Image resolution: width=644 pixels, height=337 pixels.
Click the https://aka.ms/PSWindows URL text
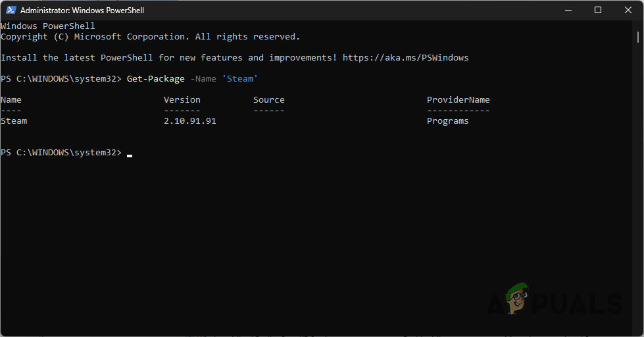click(x=405, y=57)
